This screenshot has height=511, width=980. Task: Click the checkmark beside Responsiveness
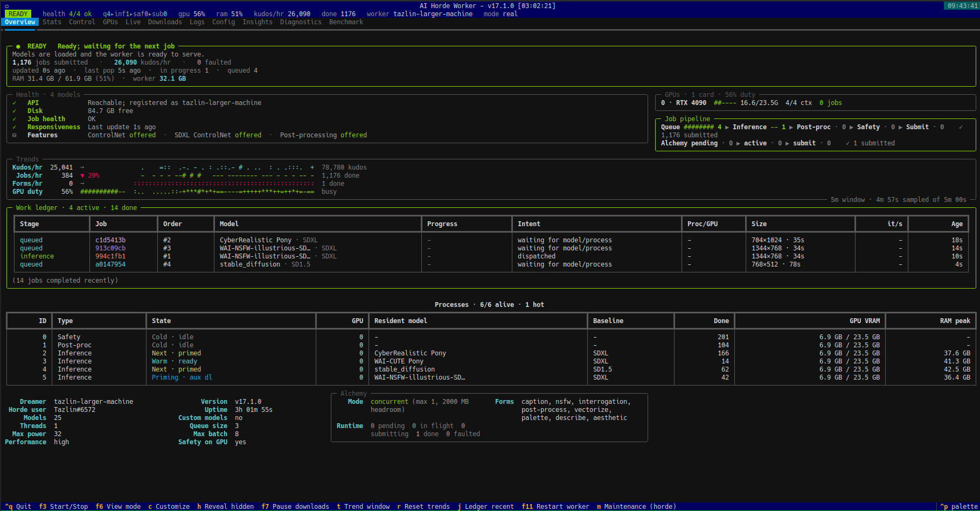pyautogui.click(x=15, y=127)
